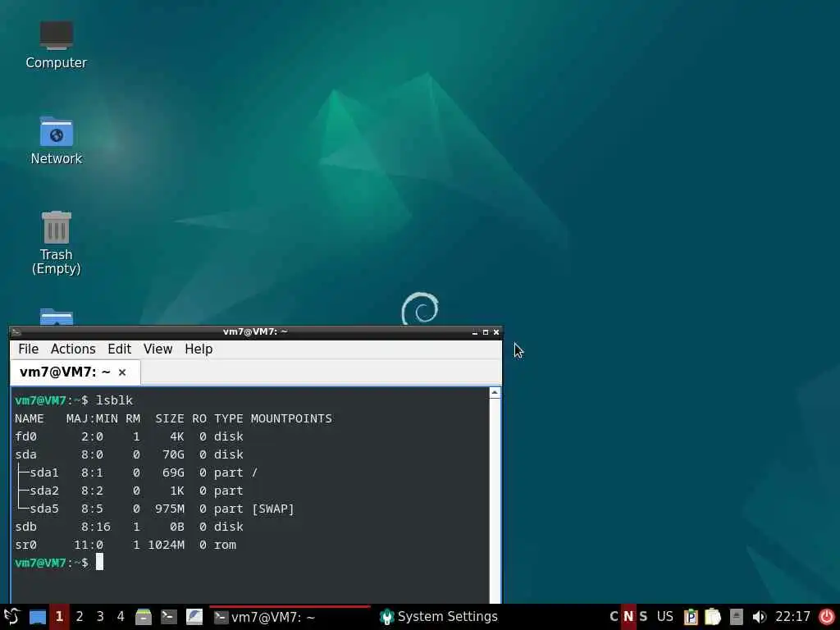Screen dimensions: 840x630
Task: Switch to workspace 2
Action: [80, 617]
